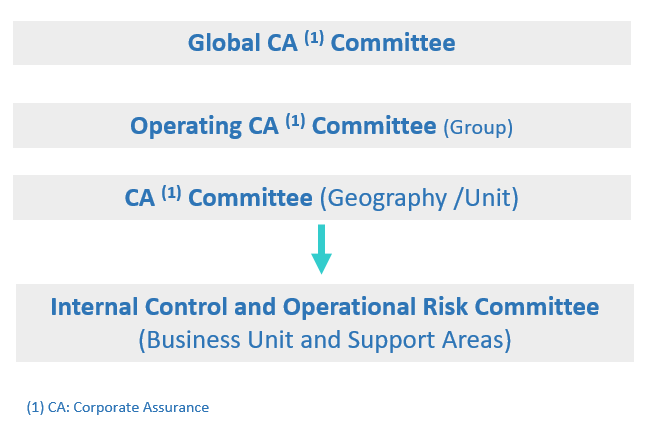Click the Global CA Committee box
Viewport: 649px width, 443px height.
pos(322,43)
